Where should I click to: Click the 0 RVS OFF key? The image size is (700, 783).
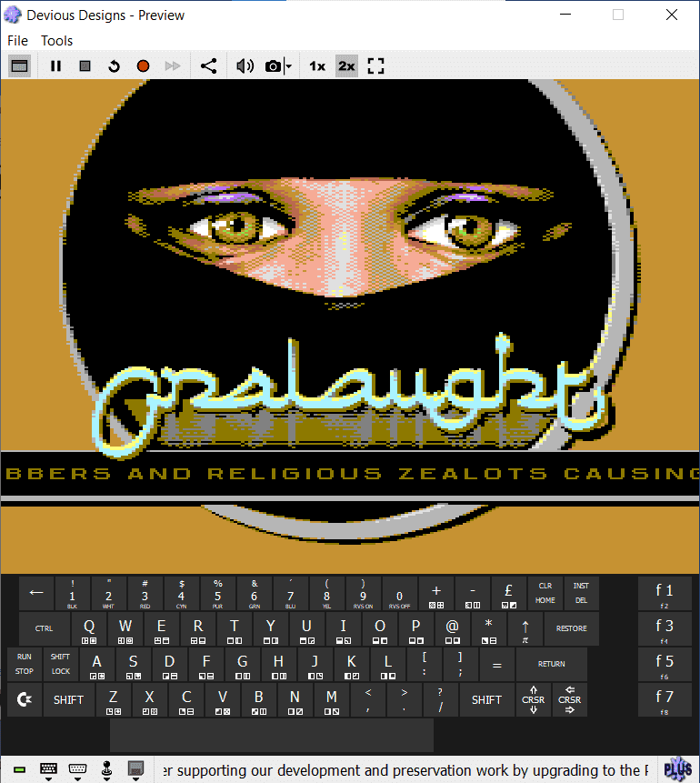click(x=399, y=593)
